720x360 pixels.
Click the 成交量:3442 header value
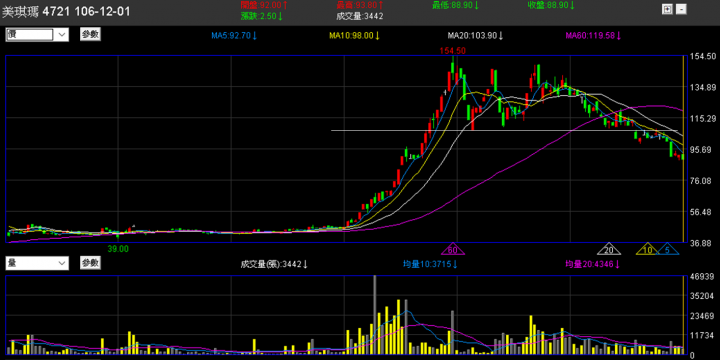[x=360, y=16]
